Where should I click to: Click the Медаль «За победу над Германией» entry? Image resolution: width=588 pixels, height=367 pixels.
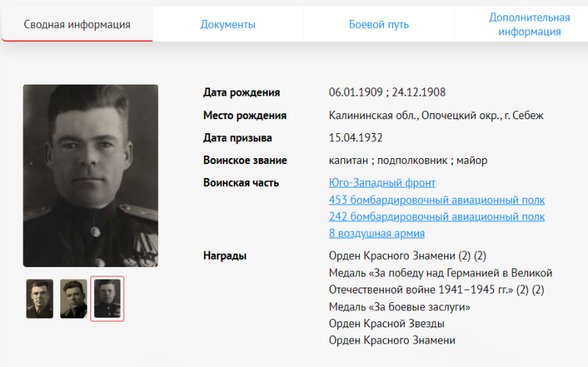pos(440,282)
